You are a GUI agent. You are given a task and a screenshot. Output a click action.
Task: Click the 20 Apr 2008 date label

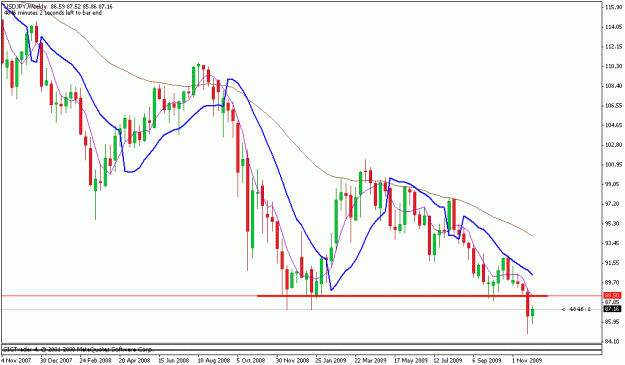134,360
